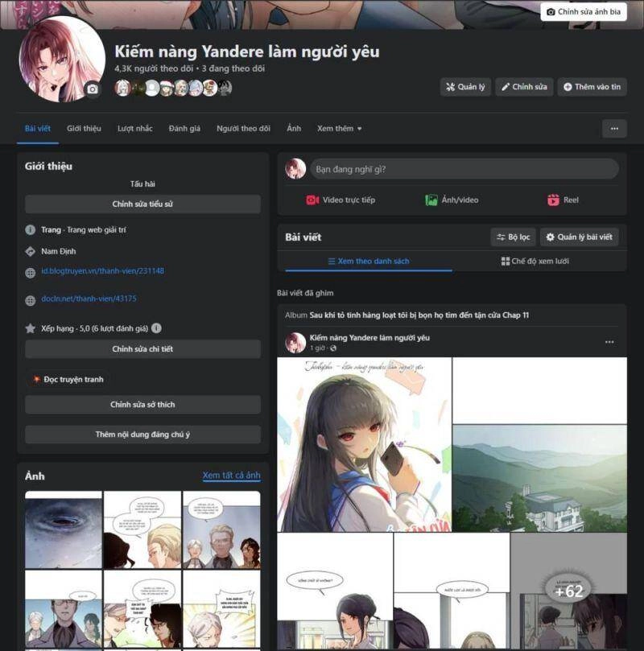Expand the Xem thêm tab dropdown
Screen dimensions: 644x651
(339, 129)
